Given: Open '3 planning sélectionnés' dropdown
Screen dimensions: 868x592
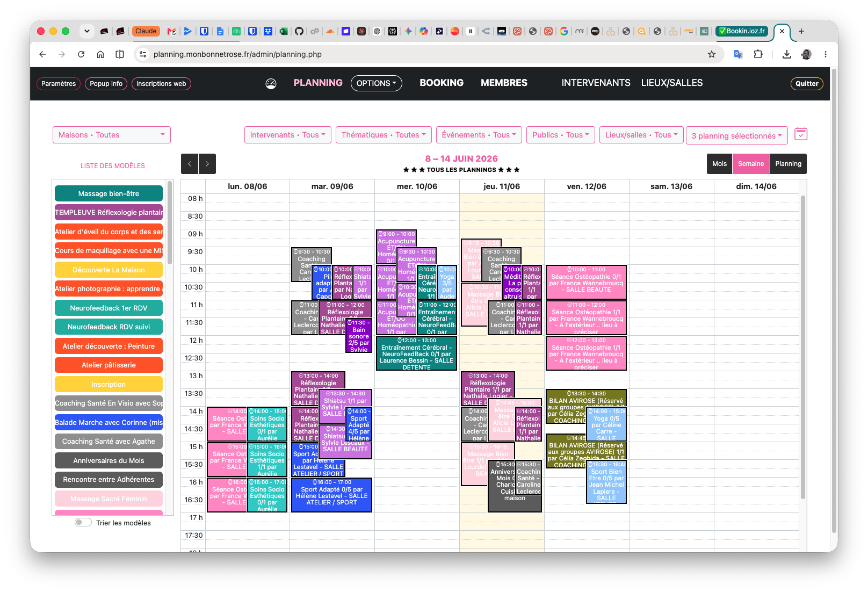Looking at the screenshot, I should [x=736, y=136].
